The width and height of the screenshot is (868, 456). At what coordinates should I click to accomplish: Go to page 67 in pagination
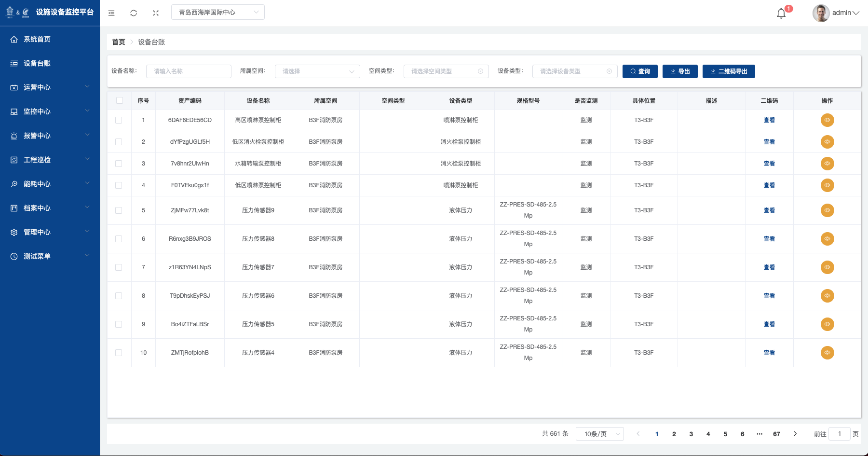click(x=776, y=434)
